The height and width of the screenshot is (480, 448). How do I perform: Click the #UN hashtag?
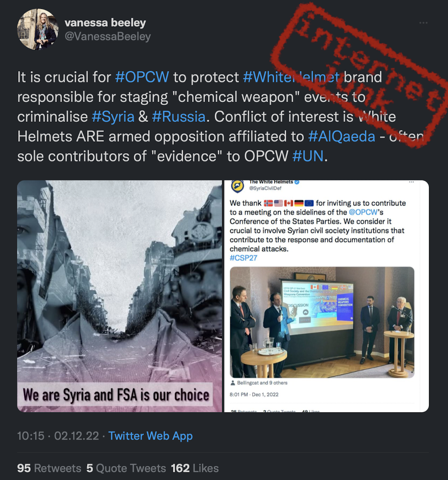[308, 156]
